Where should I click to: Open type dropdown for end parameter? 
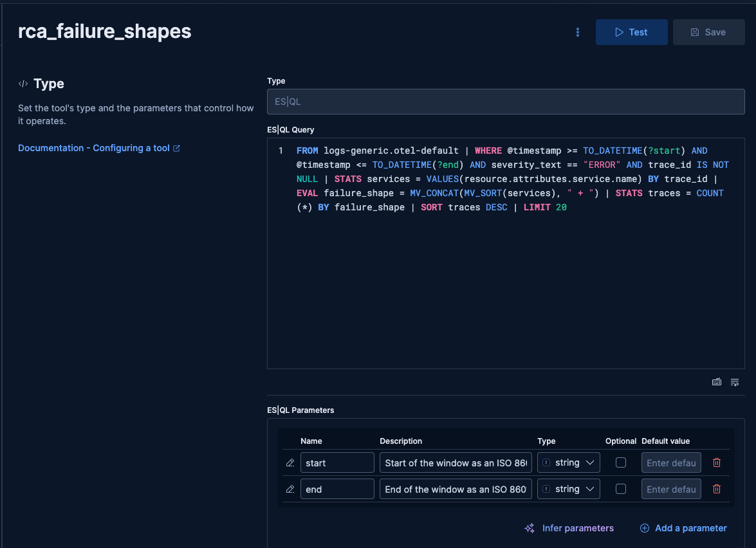tap(568, 489)
